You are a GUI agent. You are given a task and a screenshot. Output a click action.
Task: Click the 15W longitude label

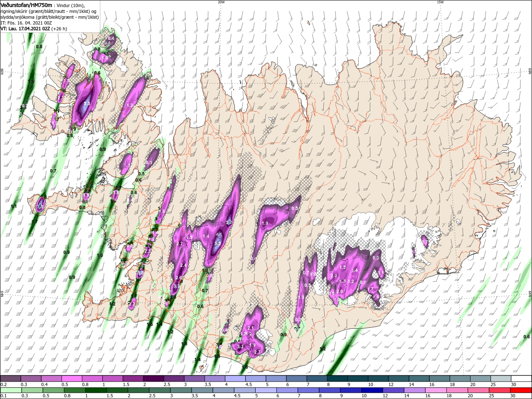coord(440,2)
